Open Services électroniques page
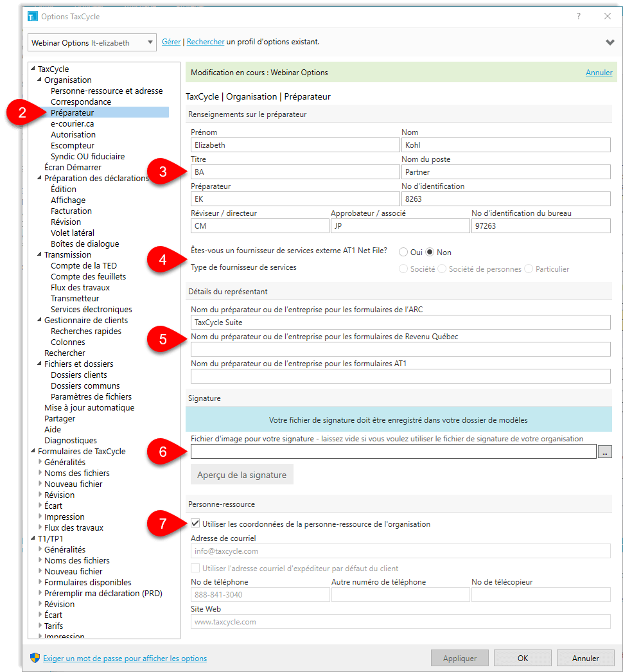 click(x=91, y=310)
